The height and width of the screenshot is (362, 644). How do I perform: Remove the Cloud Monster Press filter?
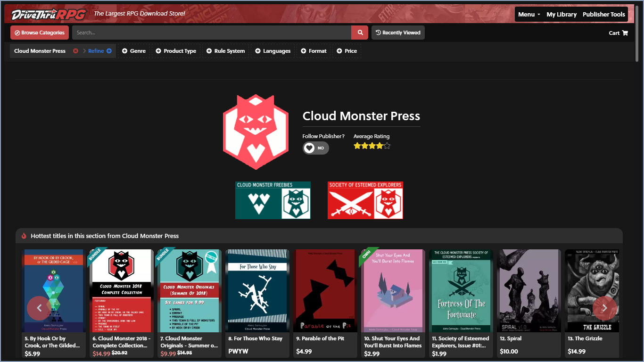click(75, 51)
